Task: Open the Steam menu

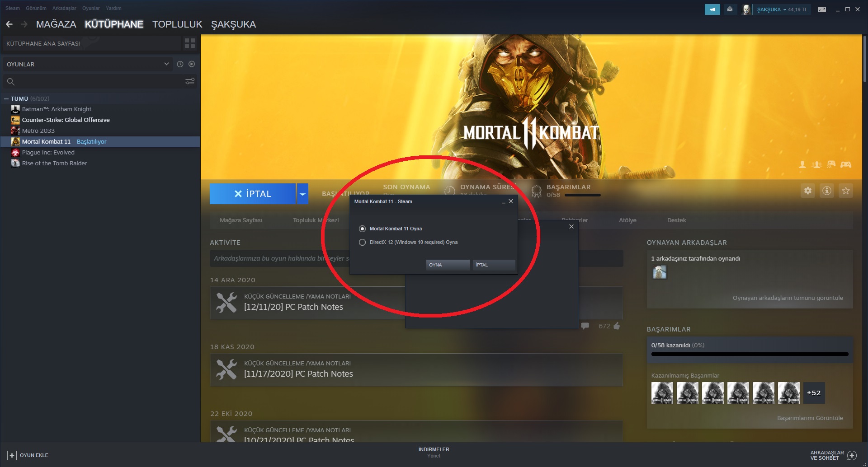Action: (x=13, y=8)
